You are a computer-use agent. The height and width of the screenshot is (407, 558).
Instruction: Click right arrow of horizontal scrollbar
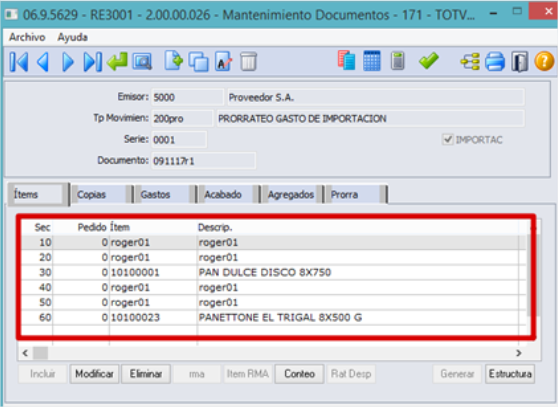pos(519,353)
